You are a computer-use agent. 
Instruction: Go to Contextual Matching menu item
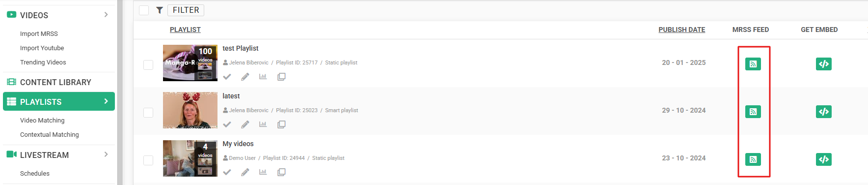click(x=49, y=134)
